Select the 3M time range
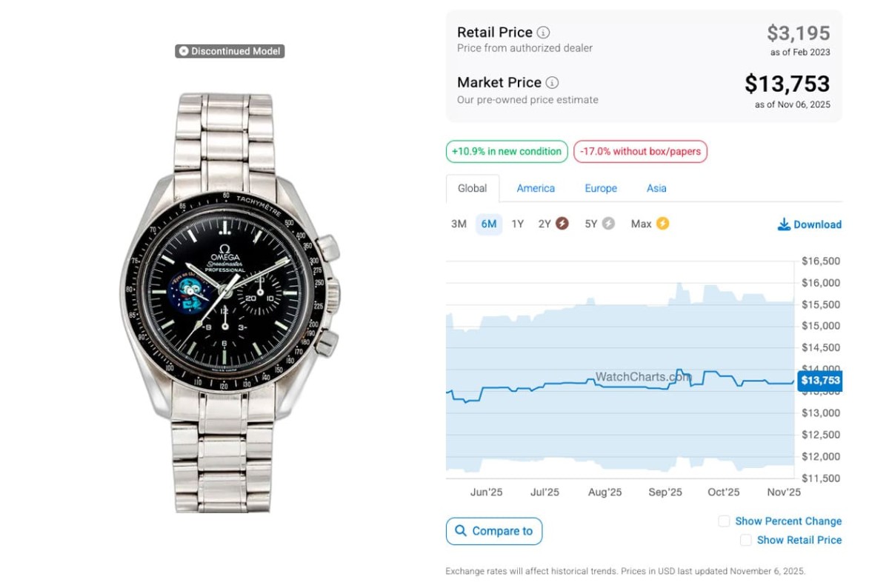Image resolution: width=889 pixels, height=588 pixels. click(x=459, y=224)
